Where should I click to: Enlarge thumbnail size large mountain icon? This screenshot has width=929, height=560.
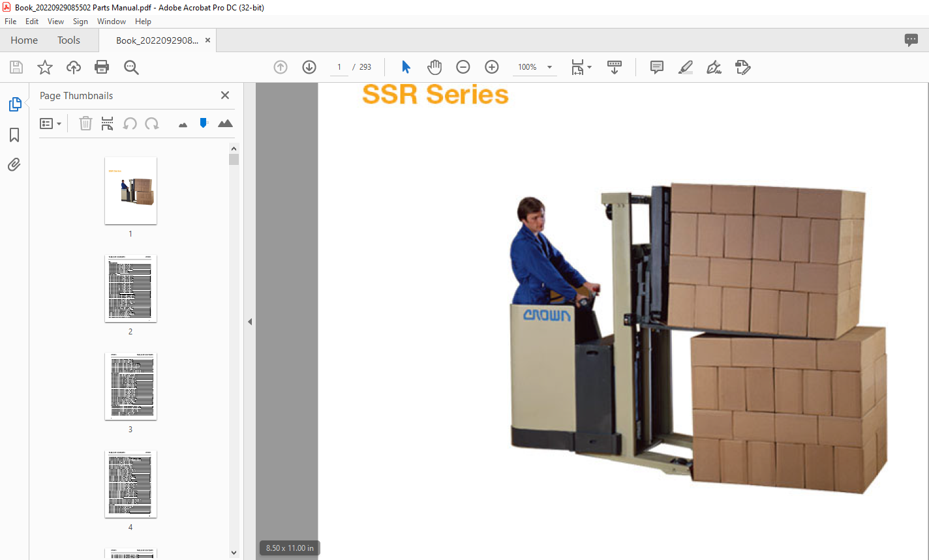click(225, 123)
